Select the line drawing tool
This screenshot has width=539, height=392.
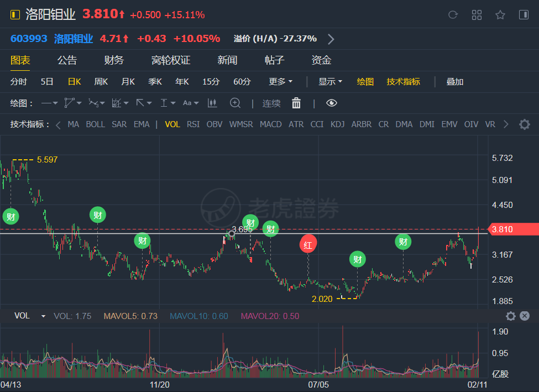click(46, 103)
